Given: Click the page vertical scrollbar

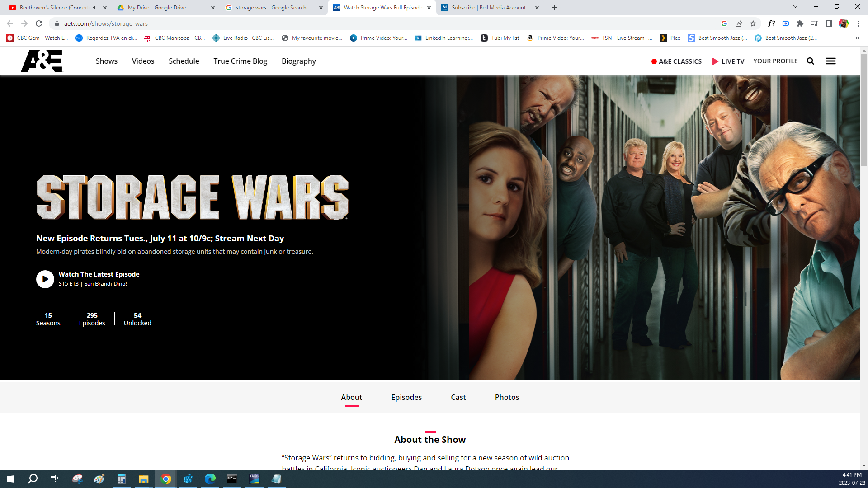Looking at the screenshot, I should pyautogui.click(x=864, y=111).
